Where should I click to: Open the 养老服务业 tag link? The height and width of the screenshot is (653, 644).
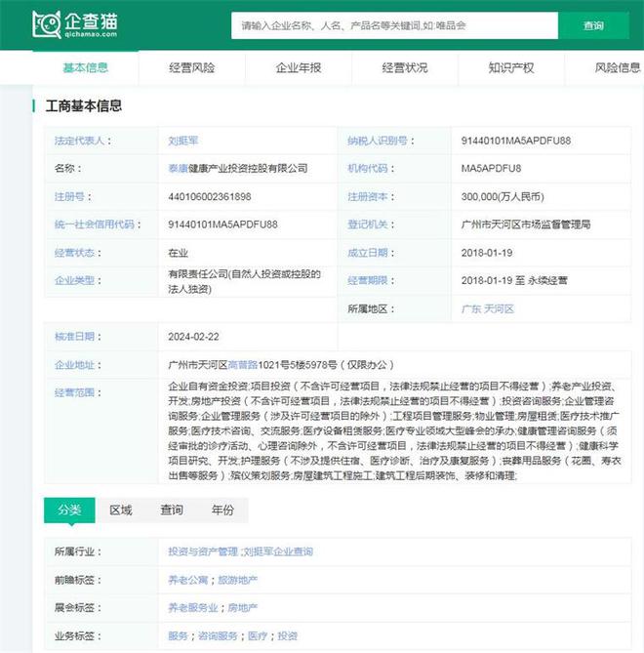(x=193, y=608)
